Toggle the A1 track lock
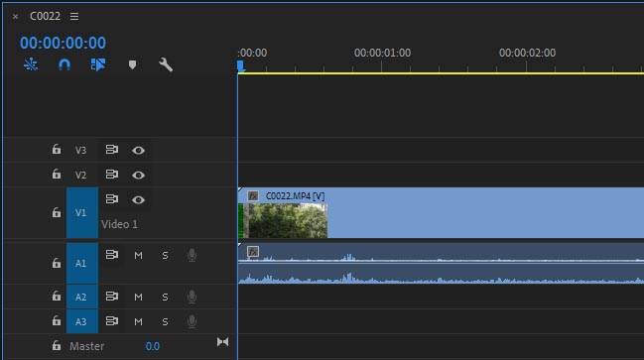The image size is (644, 360). [57, 263]
